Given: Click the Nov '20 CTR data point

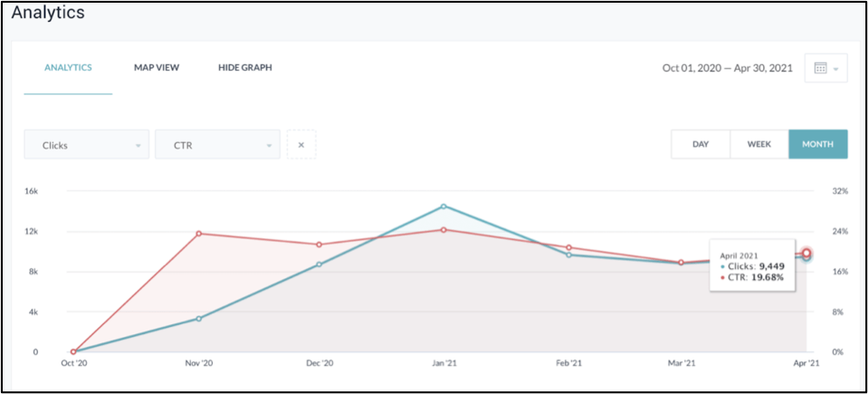Looking at the screenshot, I should (198, 234).
